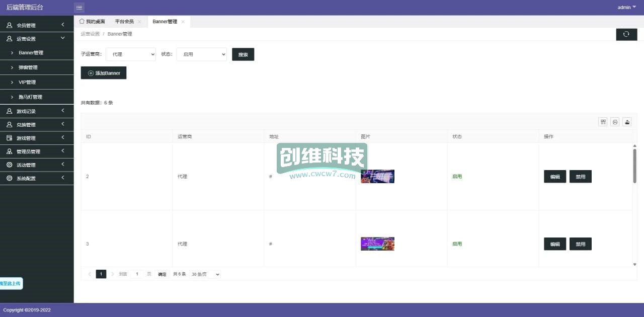Click the export icon above the table
This screenshot has width=644, height=317.
[x=627, y=122]
